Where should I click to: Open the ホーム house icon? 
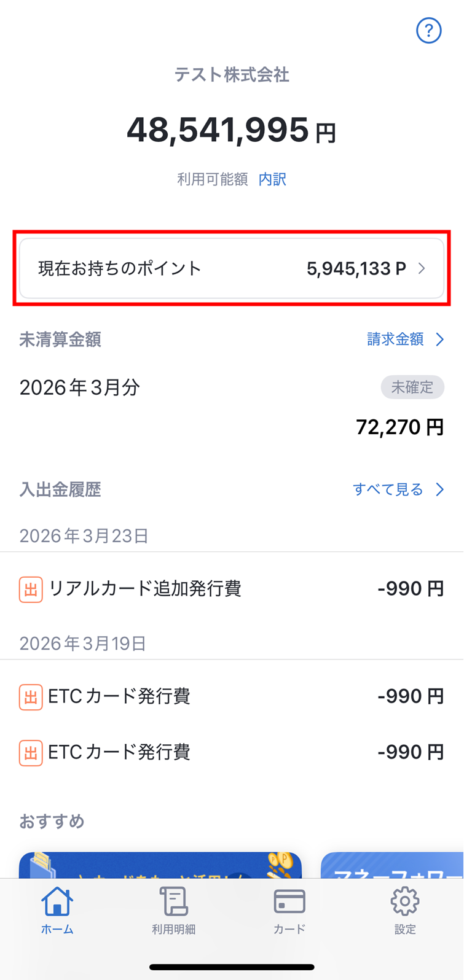(x=57, y=901)
